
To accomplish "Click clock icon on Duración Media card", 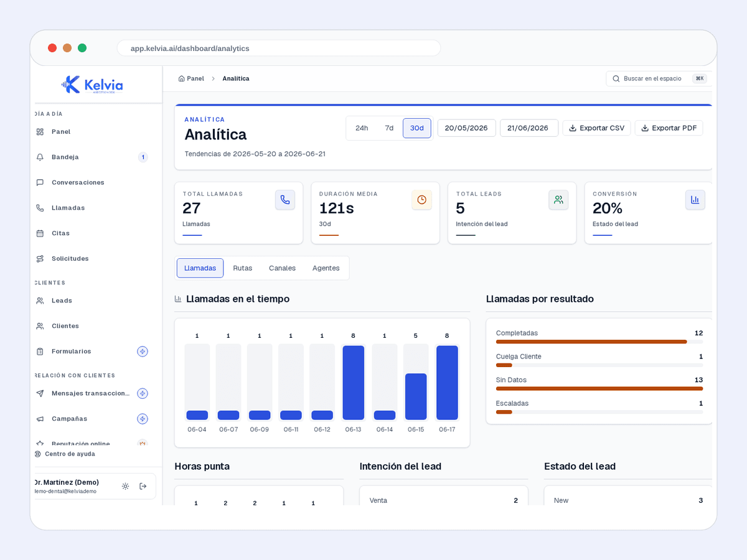I will click(421, 200).
